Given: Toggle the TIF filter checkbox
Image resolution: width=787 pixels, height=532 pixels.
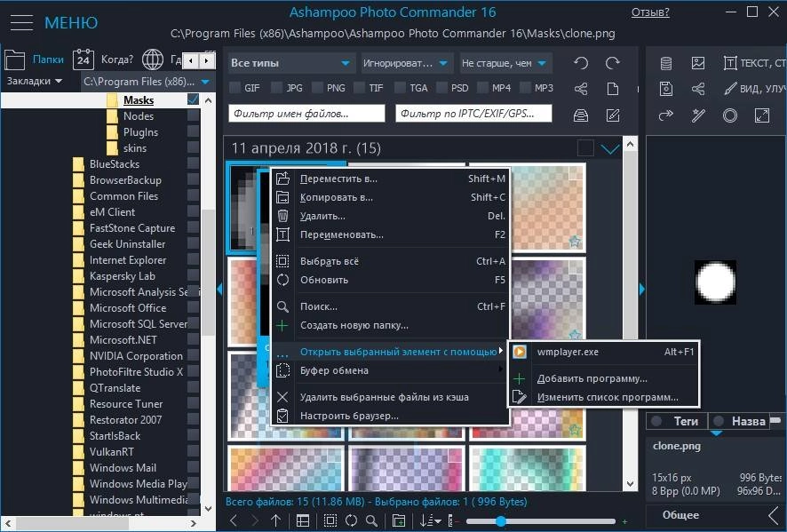Looking at the screenshot, I should click(x=359, y=88).
